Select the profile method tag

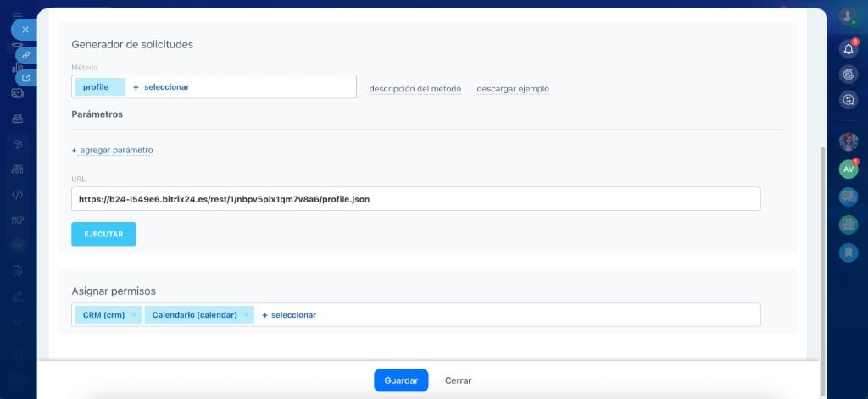tap(100, 87)
